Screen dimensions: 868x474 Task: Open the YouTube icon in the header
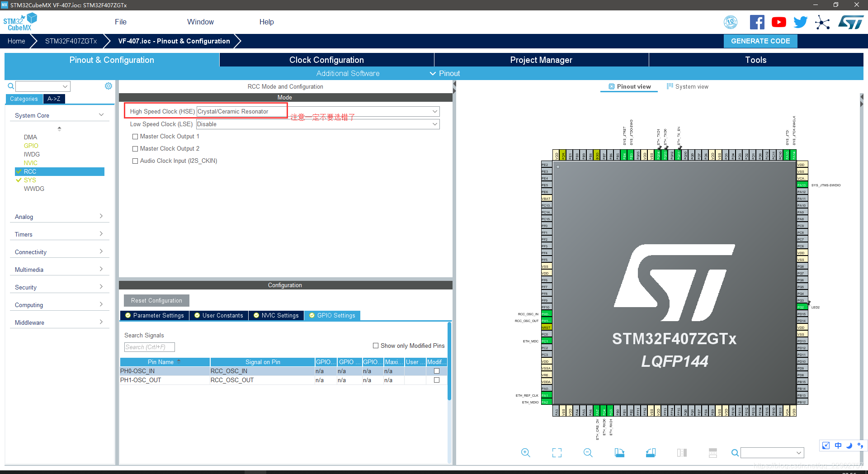(x=778, y=22)
